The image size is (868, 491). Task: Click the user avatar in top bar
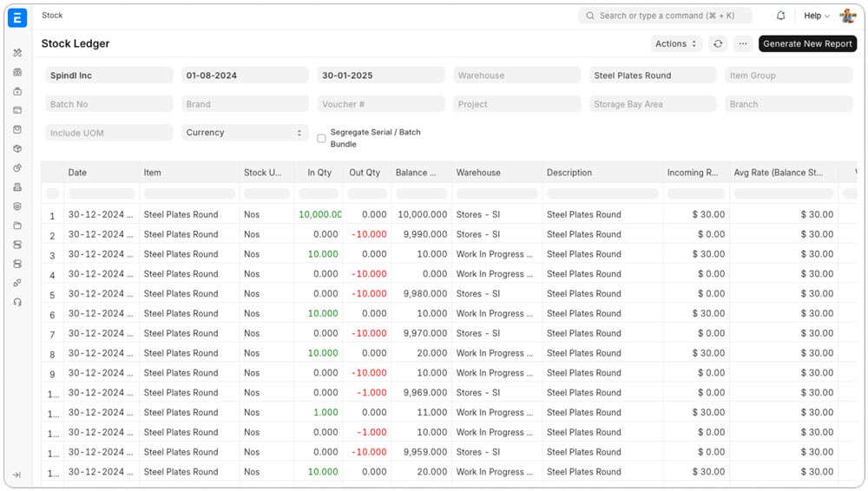(x=847, y=16)
